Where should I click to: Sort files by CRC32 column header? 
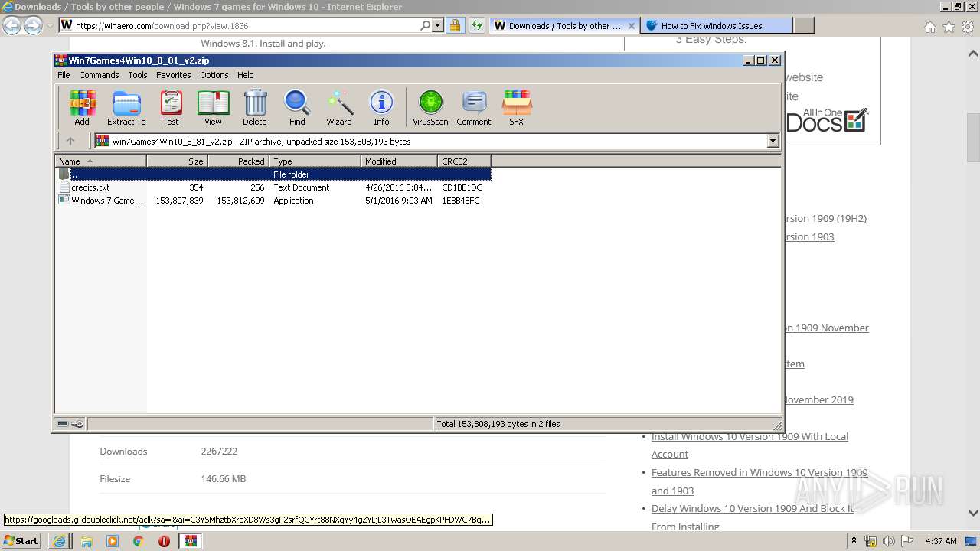pyautogui.click(x=464, y=161)
